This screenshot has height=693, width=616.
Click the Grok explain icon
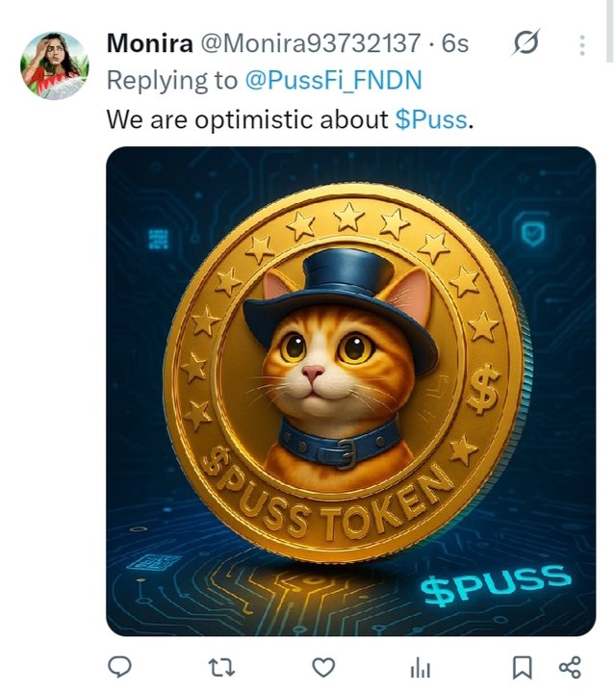click(526, 43)
